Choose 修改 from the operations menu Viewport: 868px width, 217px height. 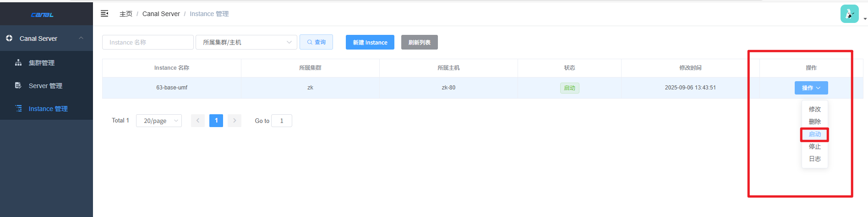(x=815, y=109)
